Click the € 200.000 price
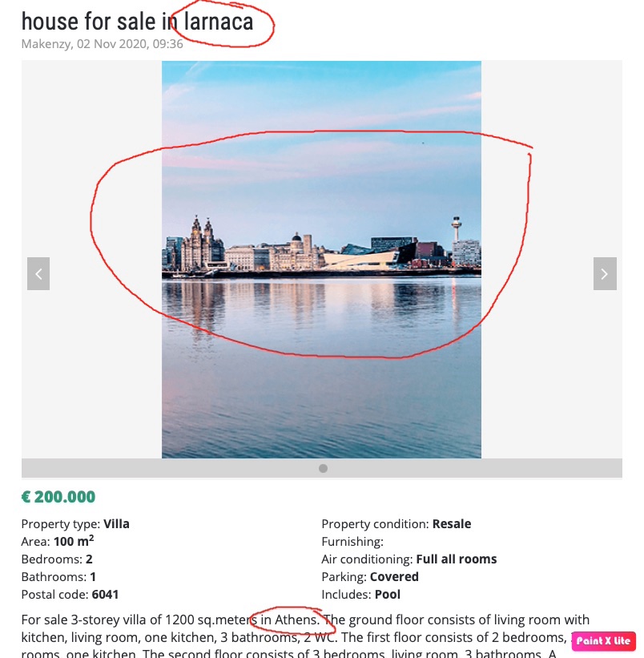The width and height of the screenshot is (644, 658). 58,497
